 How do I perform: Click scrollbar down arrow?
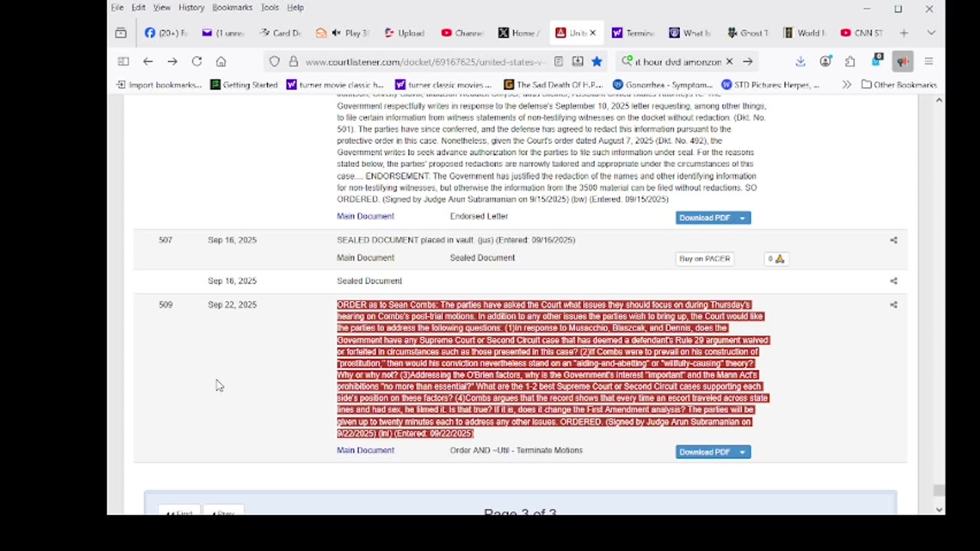coord(939,510)
